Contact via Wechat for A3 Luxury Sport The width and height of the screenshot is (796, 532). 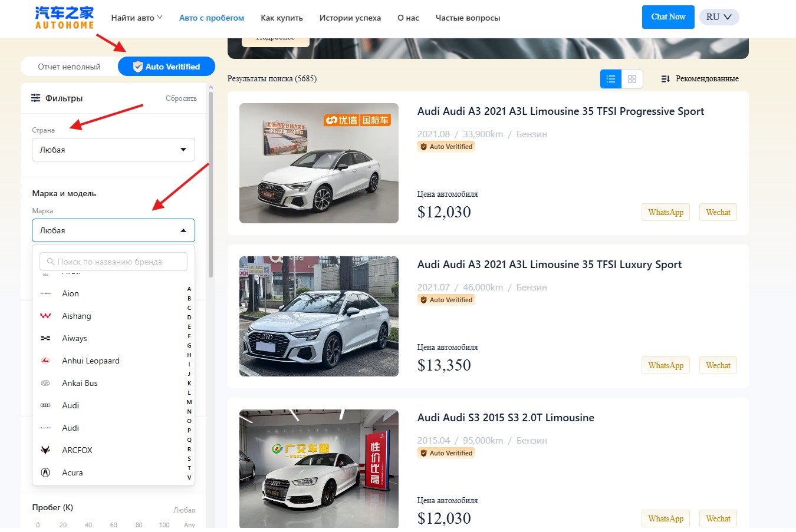[x=718, y=365]
